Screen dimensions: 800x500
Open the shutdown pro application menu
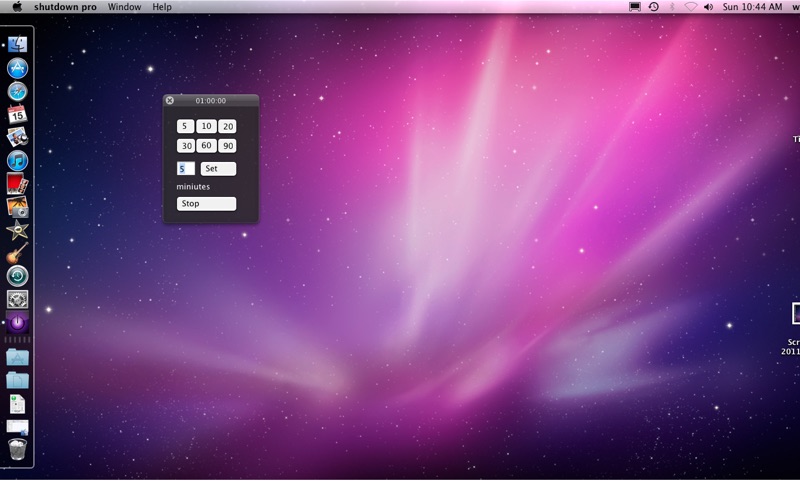click(x=65, y=7)
